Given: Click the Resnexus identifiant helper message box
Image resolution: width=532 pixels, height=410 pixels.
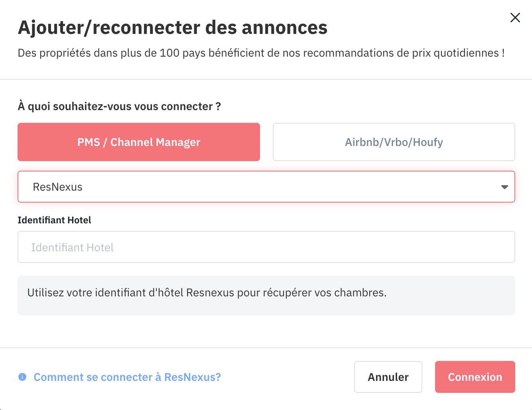Looking at the screenshot, I should pos(266,296).
